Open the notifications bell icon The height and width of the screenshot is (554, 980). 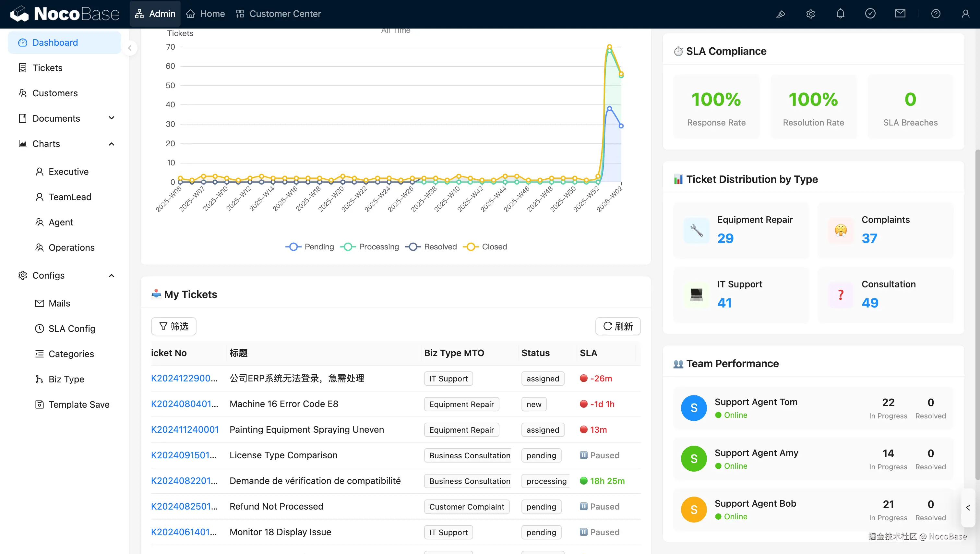click(840, 14)
